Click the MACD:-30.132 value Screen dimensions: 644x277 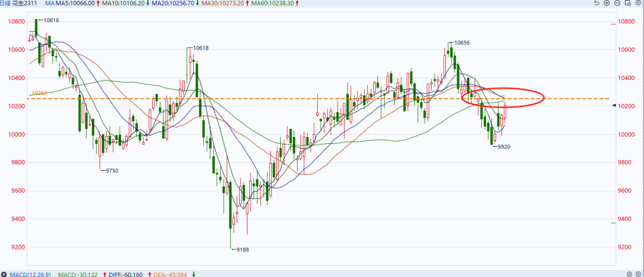78,274
